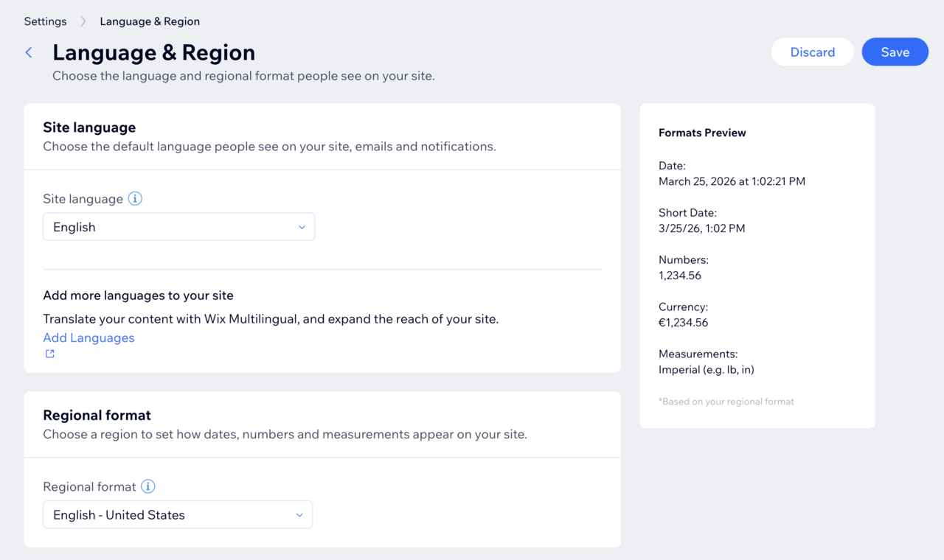
Task: Discard the changes
Action: click(813, 52)
